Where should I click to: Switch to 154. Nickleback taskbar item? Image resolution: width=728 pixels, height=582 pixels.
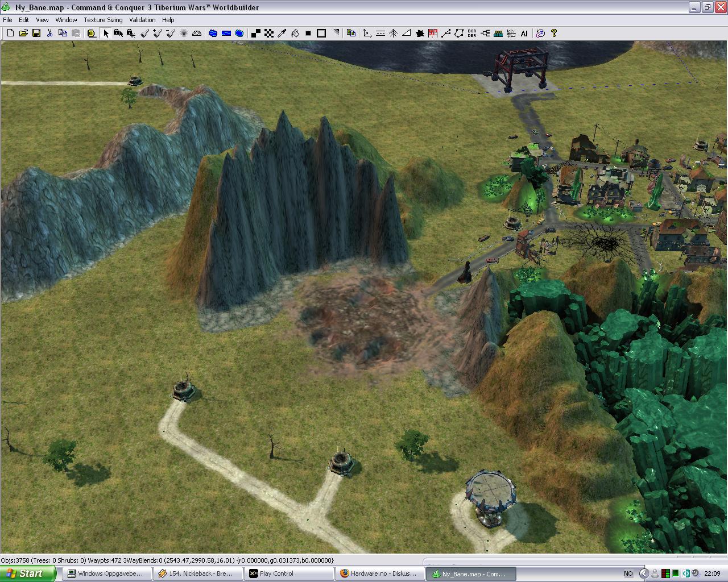[197, 573]
